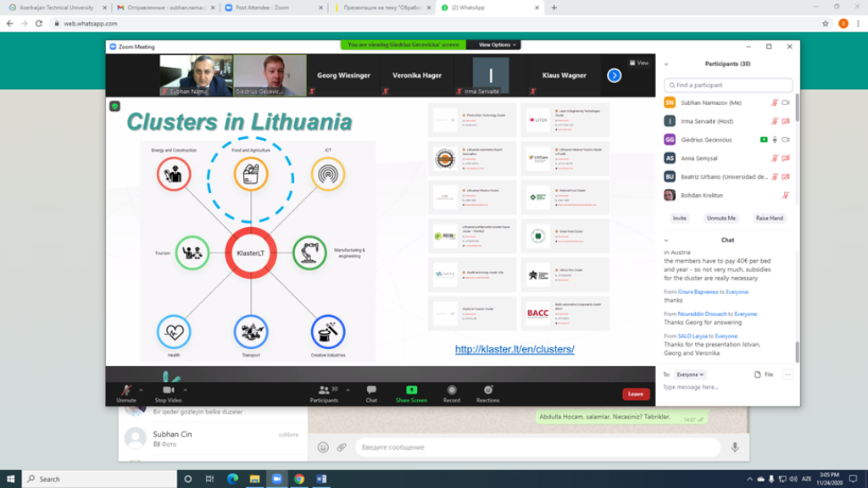Open Microsoft Word from the taskbar

click(x=321, y=479)
